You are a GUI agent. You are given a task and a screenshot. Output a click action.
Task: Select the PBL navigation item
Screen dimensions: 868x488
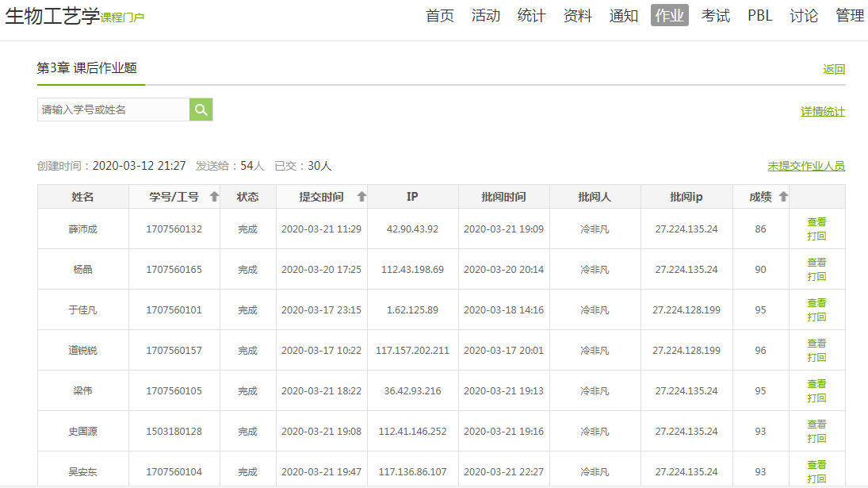(759, 16)
